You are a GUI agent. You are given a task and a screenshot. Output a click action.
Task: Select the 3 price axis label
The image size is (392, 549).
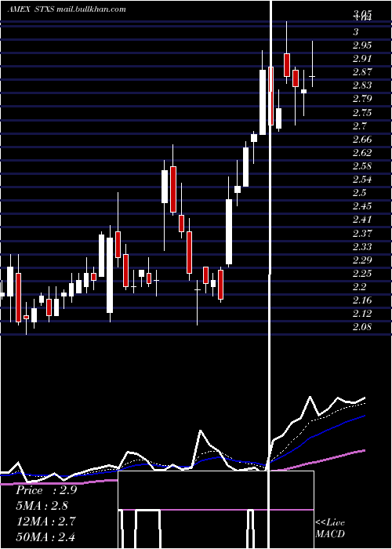356,32
